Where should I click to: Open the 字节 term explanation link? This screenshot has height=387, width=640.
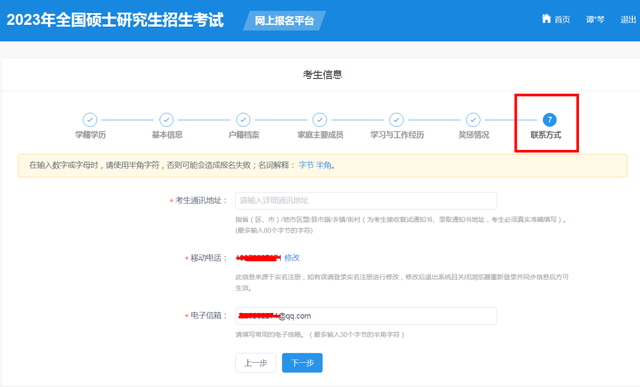pyautogui.click(x=306, y=165)
